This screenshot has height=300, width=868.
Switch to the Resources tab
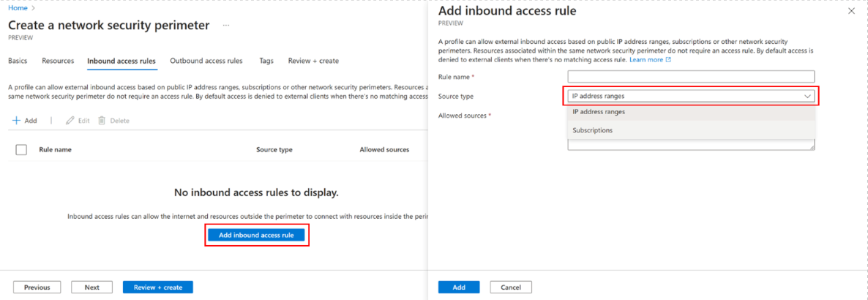pyautogui.click(x=58, y=61)
